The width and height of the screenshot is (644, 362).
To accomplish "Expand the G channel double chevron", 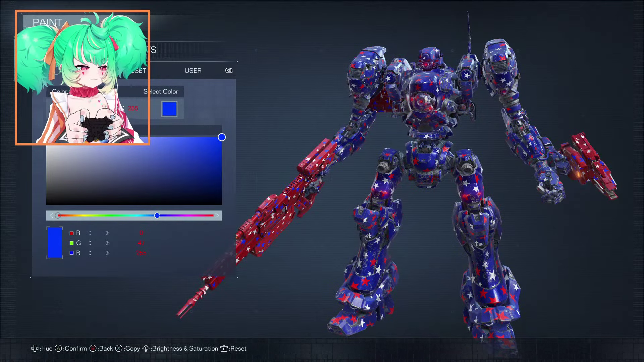I will (x=107, y=243).
